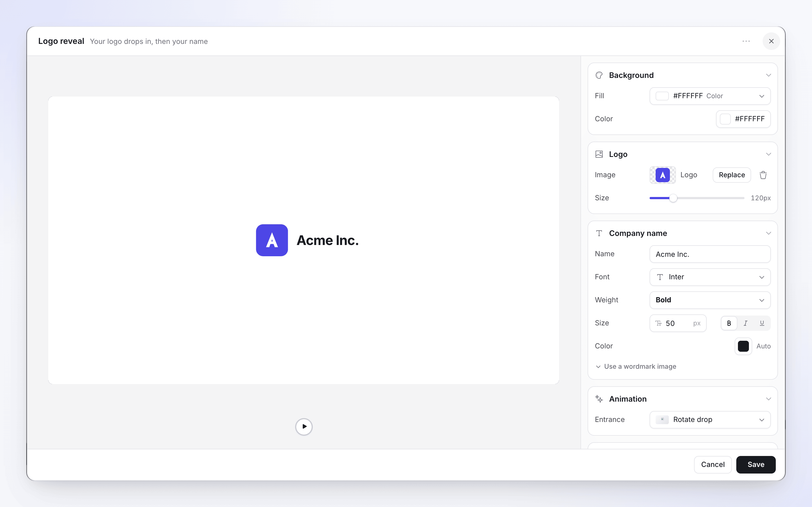Click the Cancel button

tap(713, 465)
